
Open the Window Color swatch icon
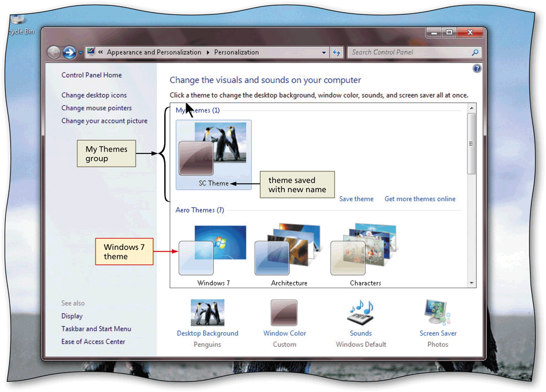[x=284, y=312]
